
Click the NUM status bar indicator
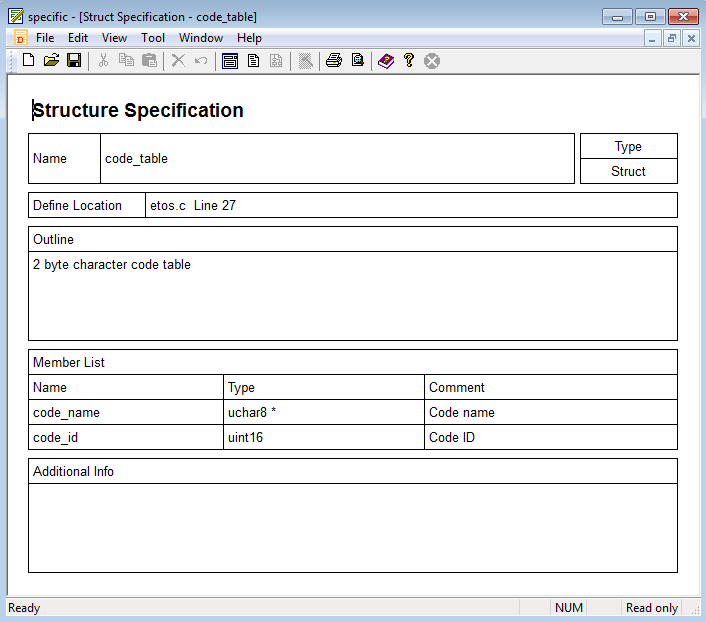click(x=569, y=608)
